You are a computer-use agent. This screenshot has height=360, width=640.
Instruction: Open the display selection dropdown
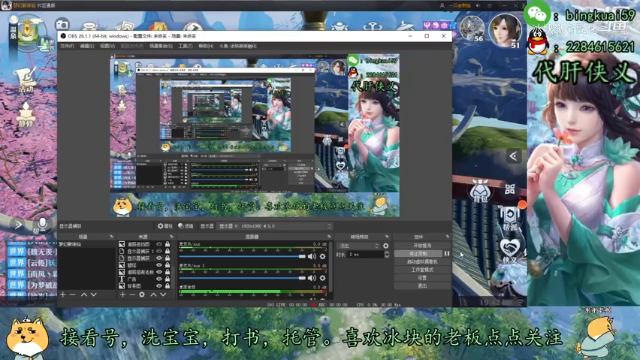pos(275,226)
